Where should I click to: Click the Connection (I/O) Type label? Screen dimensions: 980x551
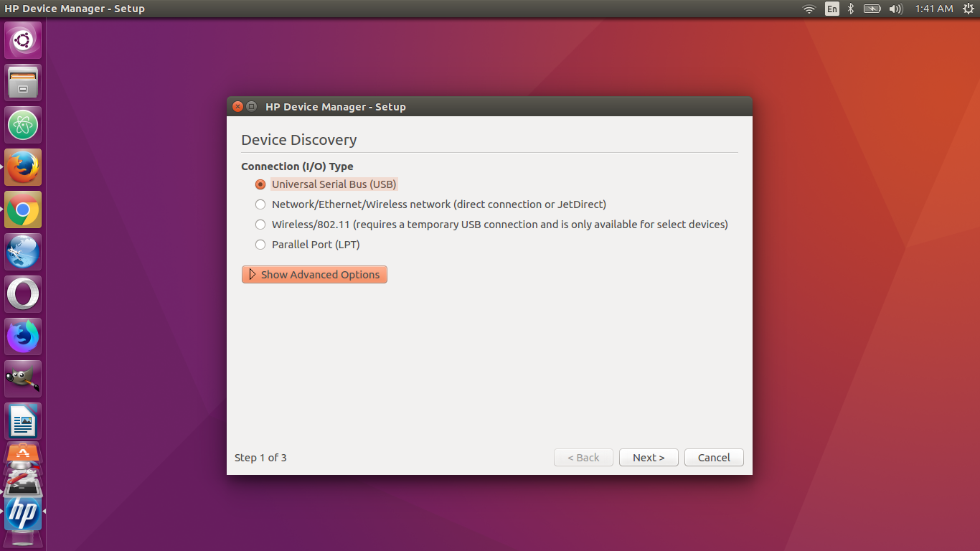[297, 166]
